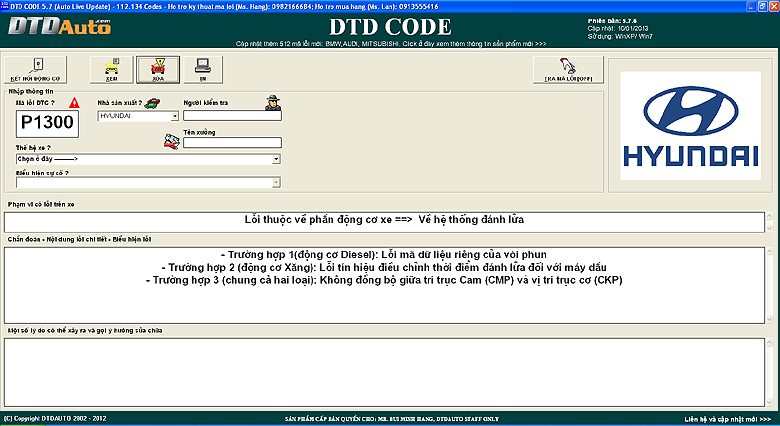Click the DTDAuto logo in the header
Viewport: 780px width, 426px height.
coord(60,26)
